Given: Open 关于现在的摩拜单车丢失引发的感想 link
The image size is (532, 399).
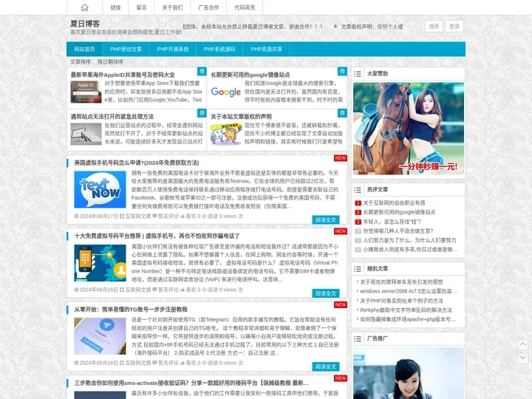Looking at the screenshot, I should pos(401,282).
